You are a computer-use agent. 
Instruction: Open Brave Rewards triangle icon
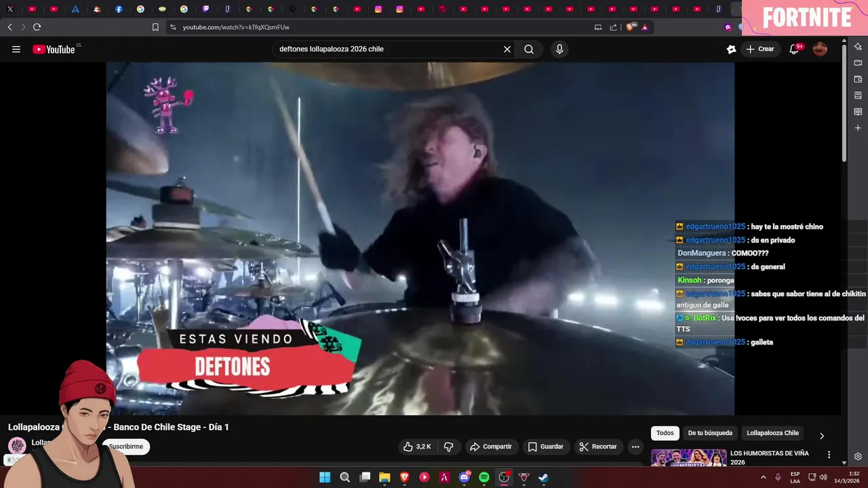(644, 27)
